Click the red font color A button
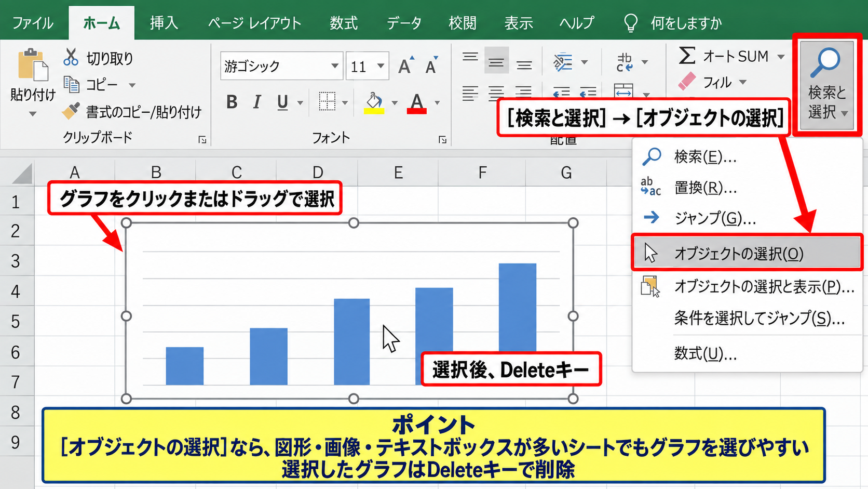Screen dimensions: 868x489 417,103
